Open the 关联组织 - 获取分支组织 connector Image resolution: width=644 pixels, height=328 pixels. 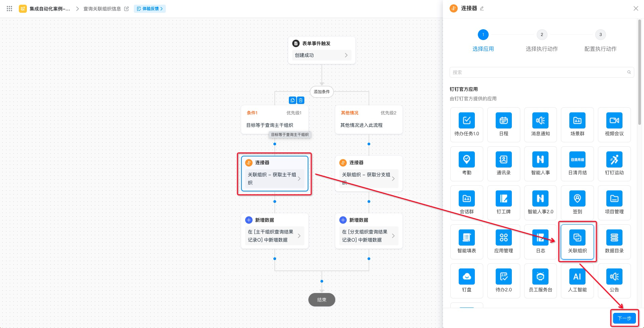click(369, 179)
